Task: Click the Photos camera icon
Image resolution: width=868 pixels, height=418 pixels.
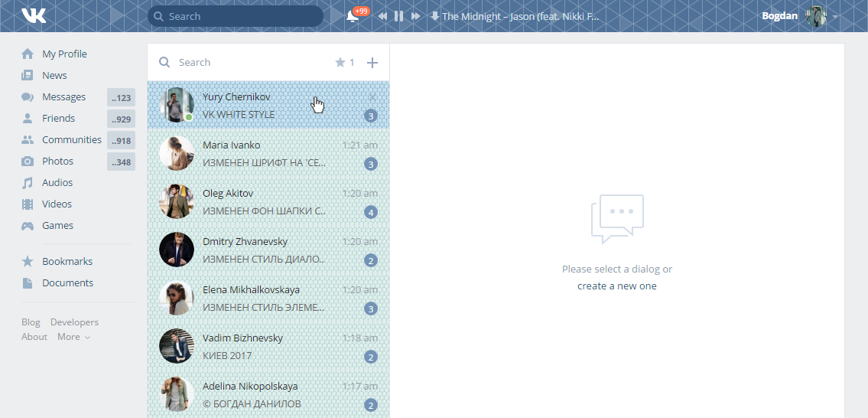Action: coord(27,162)
